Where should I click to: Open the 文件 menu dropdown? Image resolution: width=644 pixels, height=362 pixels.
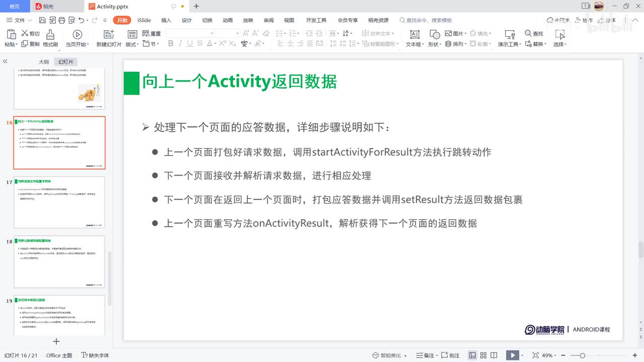19,20
